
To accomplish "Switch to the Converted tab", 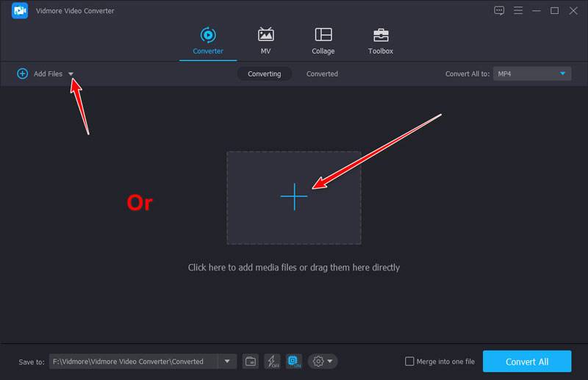I will (x=322, y=74).
